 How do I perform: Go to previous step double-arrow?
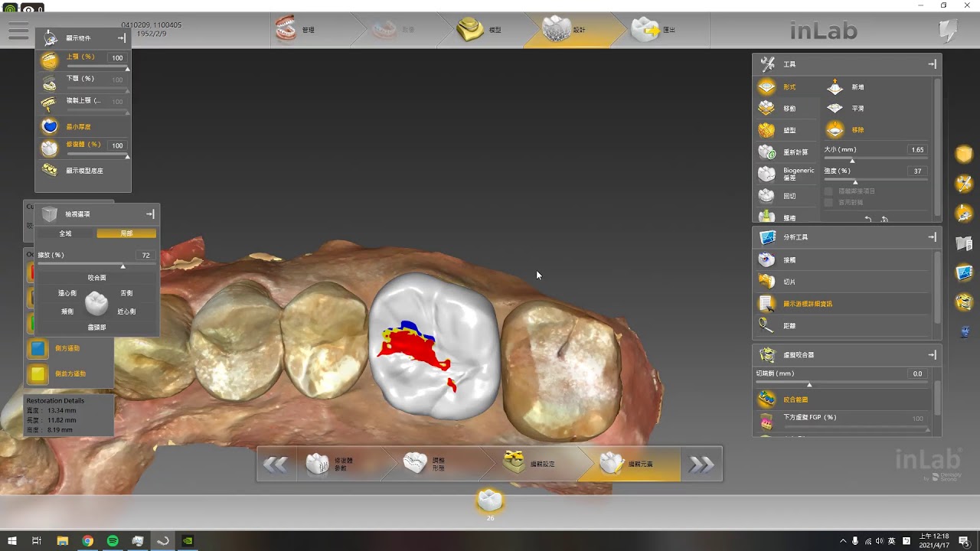[276, 464]
